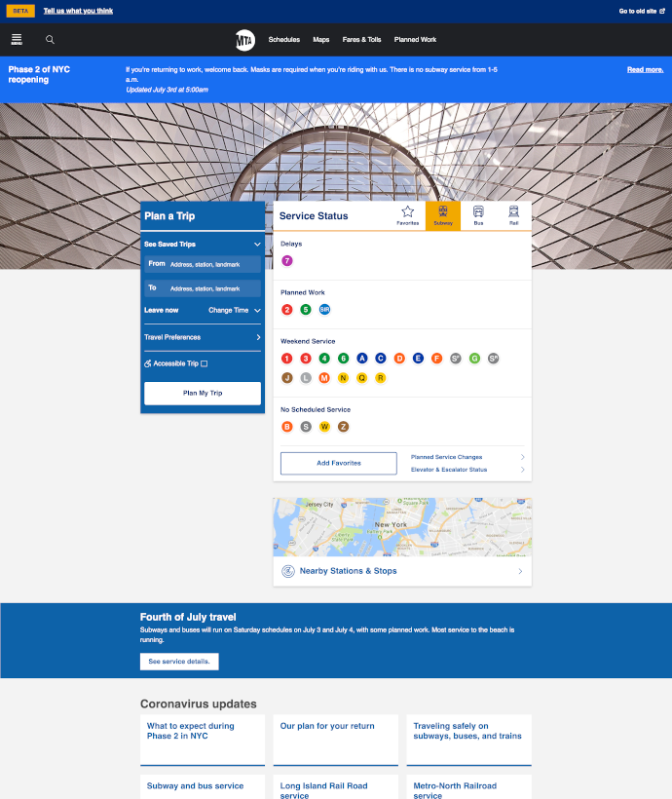Image resolution: width=672 pixels, height=799 pixels.
Task: Open the hamburger menu icon
Action: pyautogui.click(x=17, y=40)
